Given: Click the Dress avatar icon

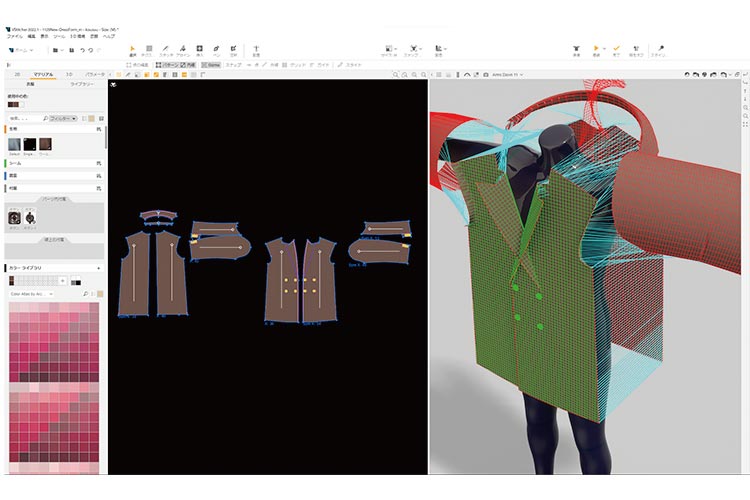Looking at the screenshot, I should (579, 48).
